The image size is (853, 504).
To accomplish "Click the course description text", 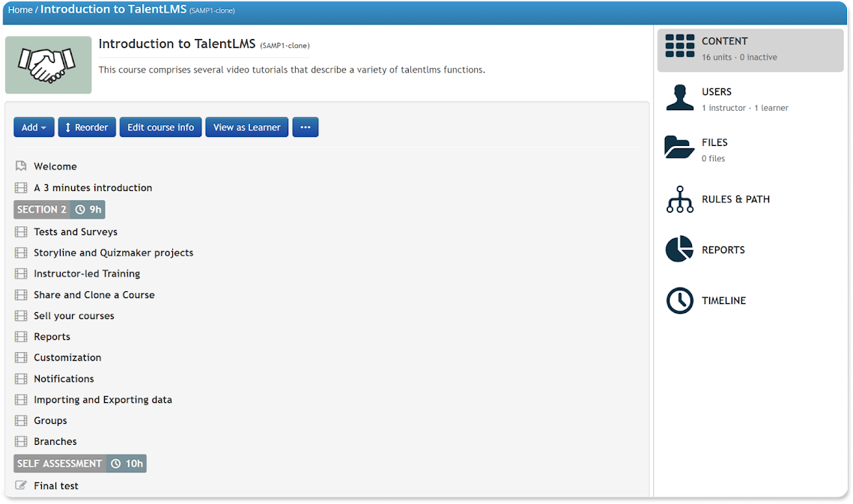I will click(x=291, y=70).
